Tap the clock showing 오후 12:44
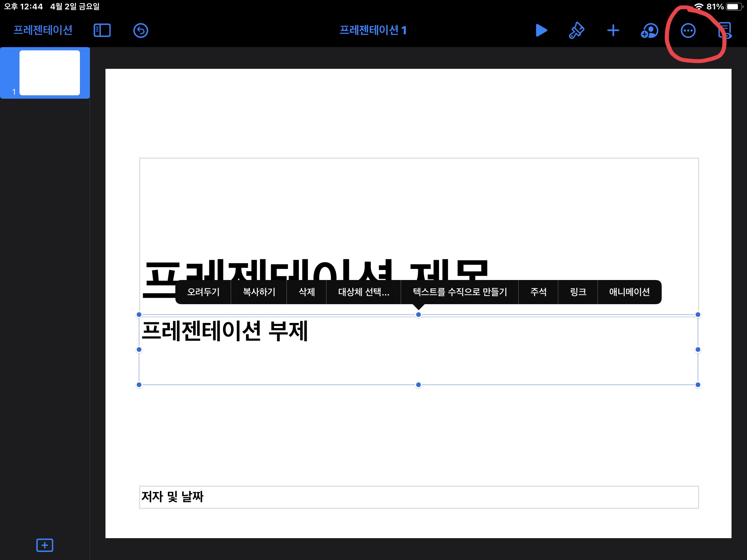Screen dimensions: 747x560 [23, 6]
